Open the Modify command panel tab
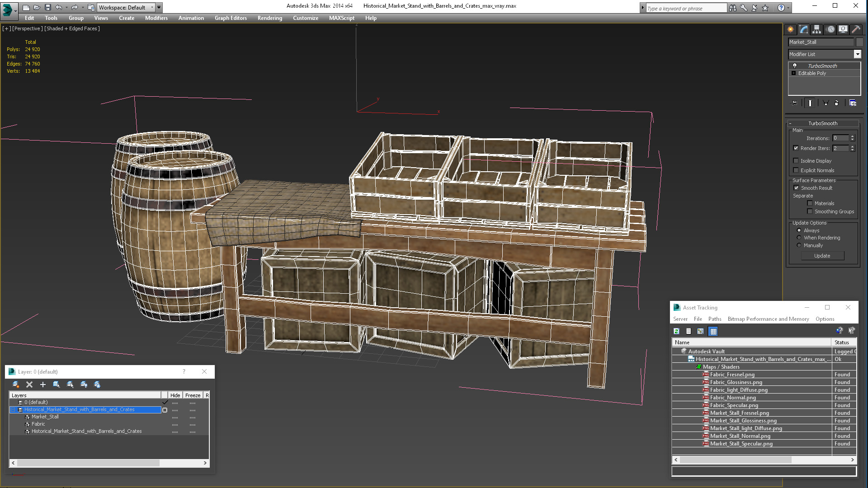 [804, 29]
